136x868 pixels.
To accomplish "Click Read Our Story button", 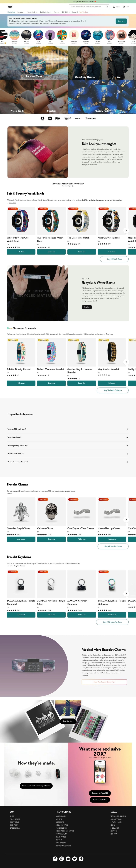I will point(68,721).
